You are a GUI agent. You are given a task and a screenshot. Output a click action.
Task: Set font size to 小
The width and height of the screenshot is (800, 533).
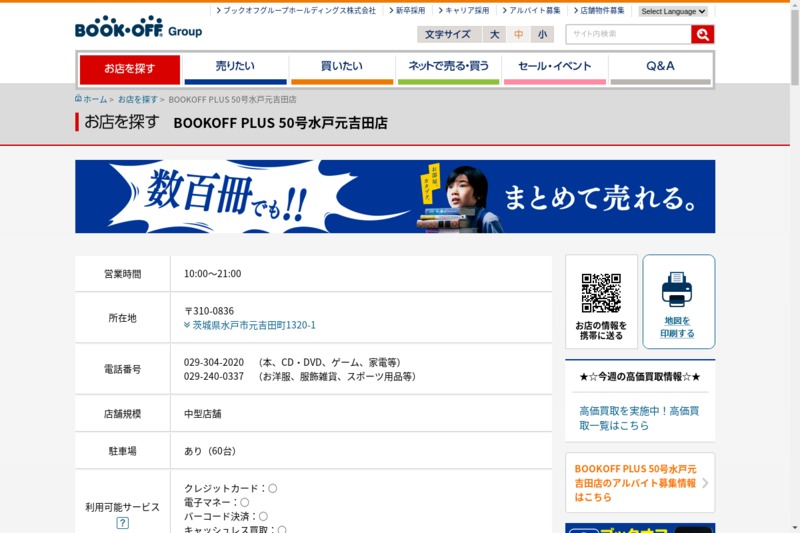click(x=542, y=34)
